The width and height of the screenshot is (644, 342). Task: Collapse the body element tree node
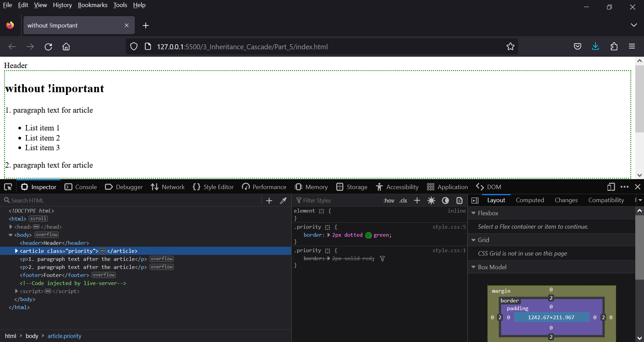coord(10,235)
